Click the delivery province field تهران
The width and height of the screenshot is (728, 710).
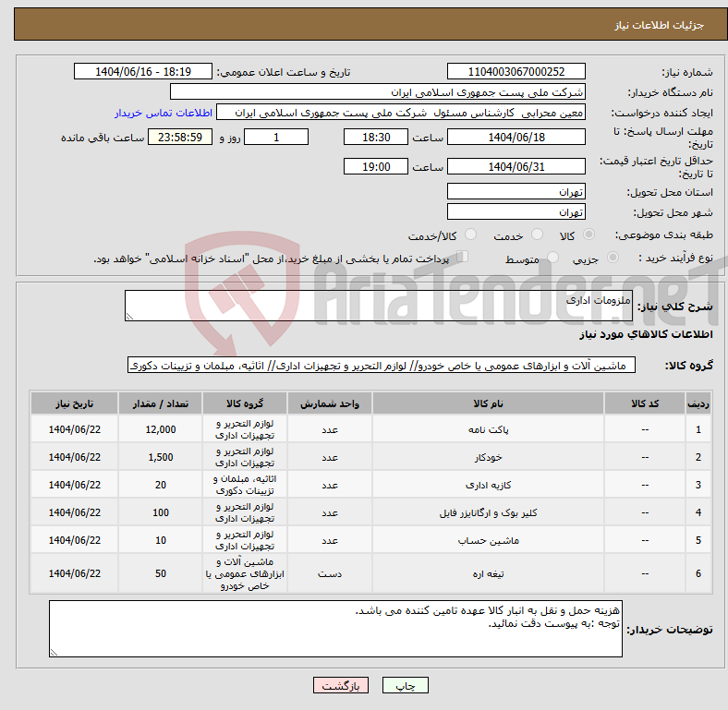pos(516,191)
